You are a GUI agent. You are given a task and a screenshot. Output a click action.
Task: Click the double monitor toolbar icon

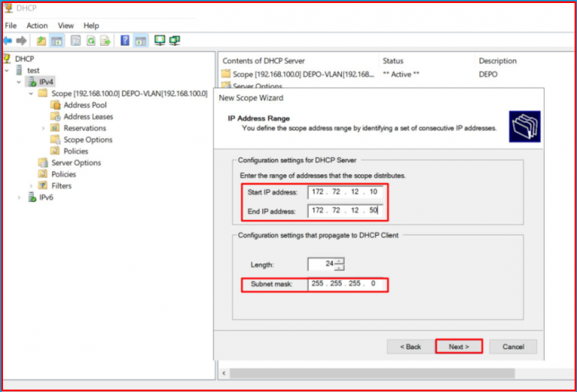click(175, 40)
